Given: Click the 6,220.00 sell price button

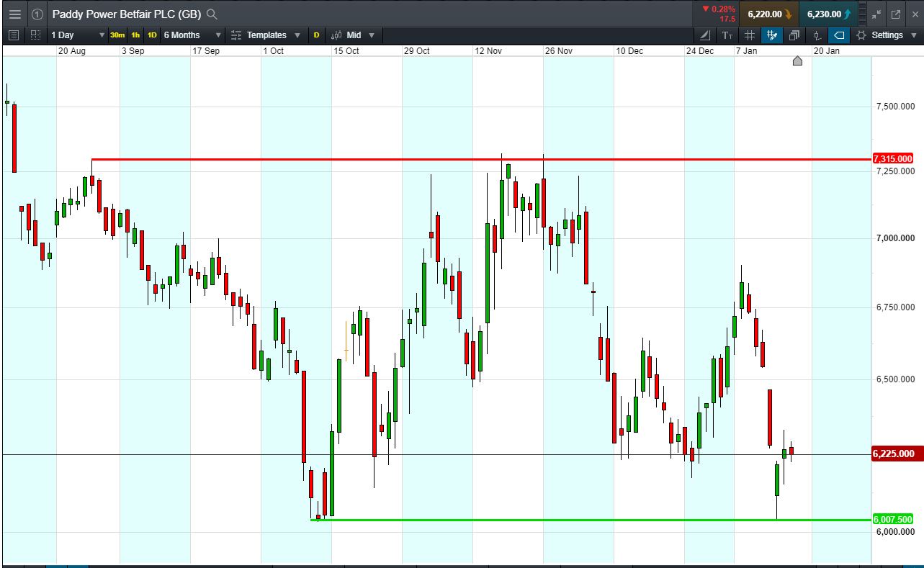Looking at the screenshot, I should (771, 14).
